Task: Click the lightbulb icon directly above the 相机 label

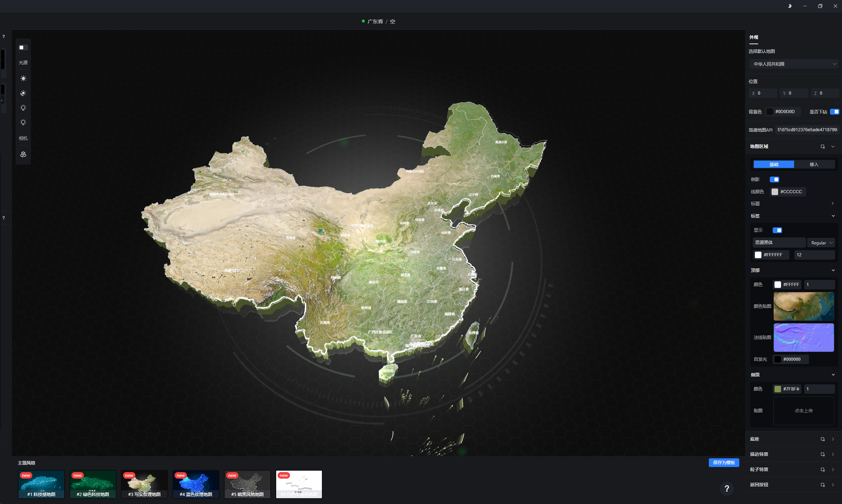Action: [23, 122]
